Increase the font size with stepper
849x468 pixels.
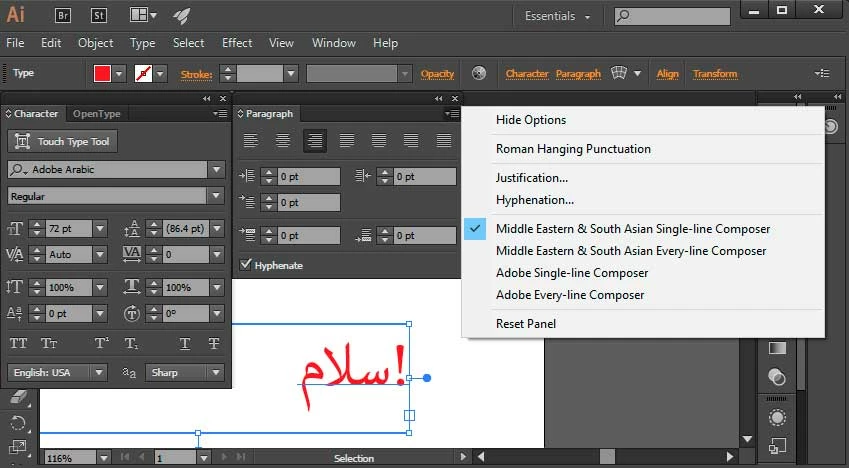click(37, 224)
